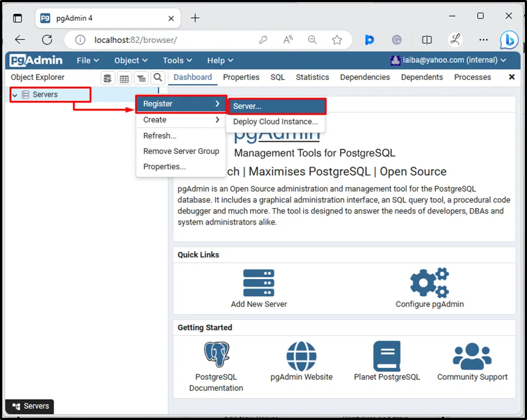Open PostgreSQL Documentation elephant icon
The width and height of the screenshot is (527, 420).
pyautogui.click(x=216, y=355)
